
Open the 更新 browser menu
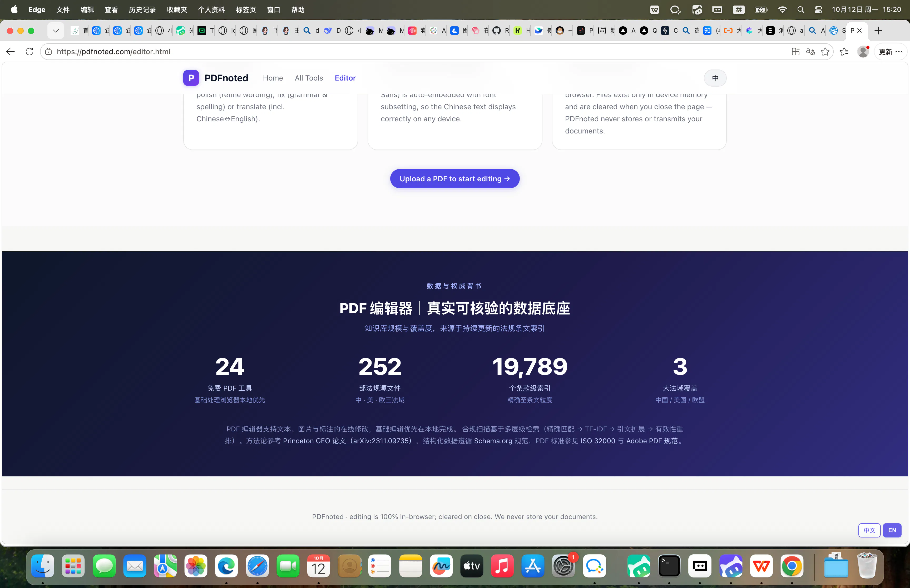point(891,52)
